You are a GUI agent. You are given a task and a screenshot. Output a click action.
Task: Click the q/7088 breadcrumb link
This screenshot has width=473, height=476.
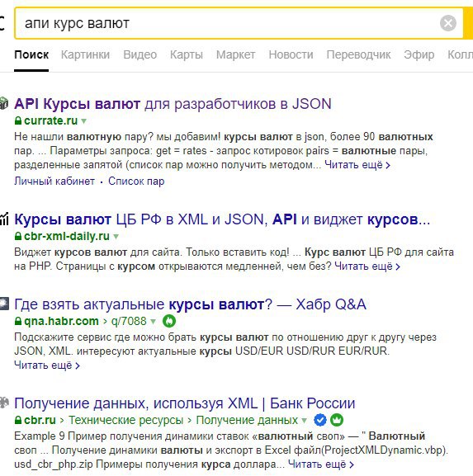pyautogui.click(x=129, y=321)
